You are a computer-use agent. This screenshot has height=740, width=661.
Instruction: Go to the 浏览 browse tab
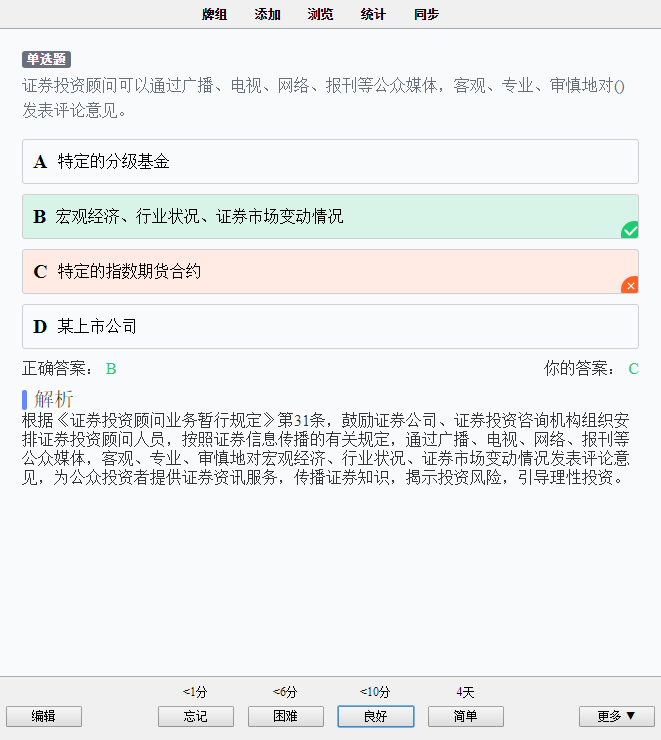pyautogui.click(x=320, y=14)
